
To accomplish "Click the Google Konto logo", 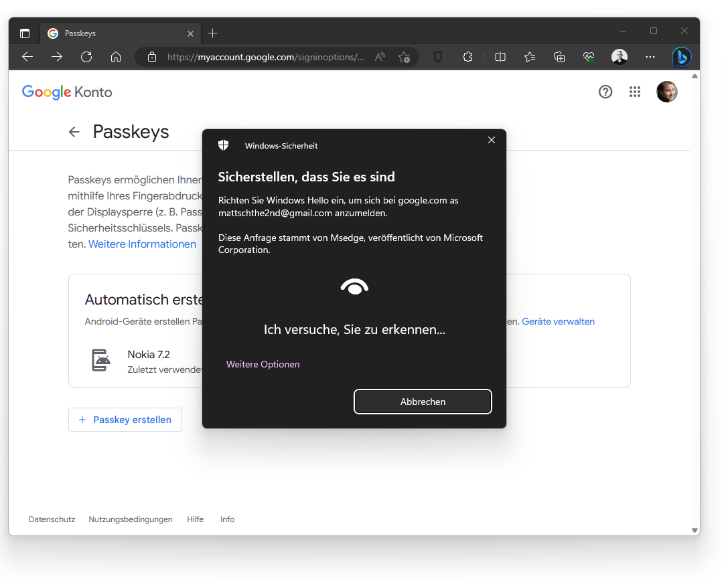I will click(x=68, y=92).
